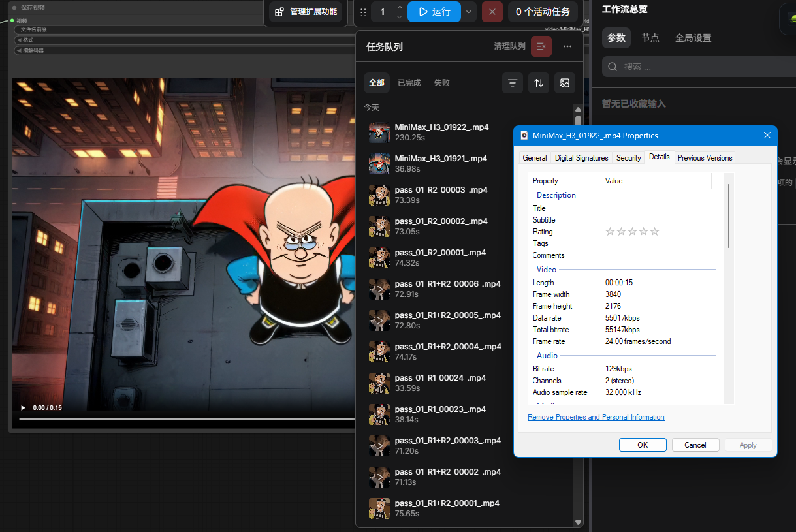Select pass_01_R1_00023_.mp4 in queue
This screenshot has width=796, height=532.
coord(468,415)
